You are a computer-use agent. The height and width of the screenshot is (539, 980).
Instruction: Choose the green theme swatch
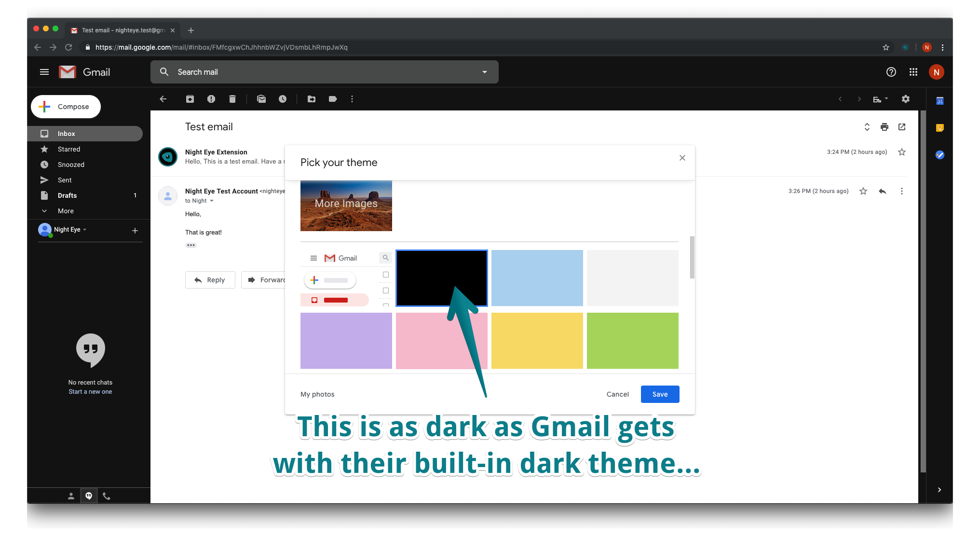(x=633, y=341)
